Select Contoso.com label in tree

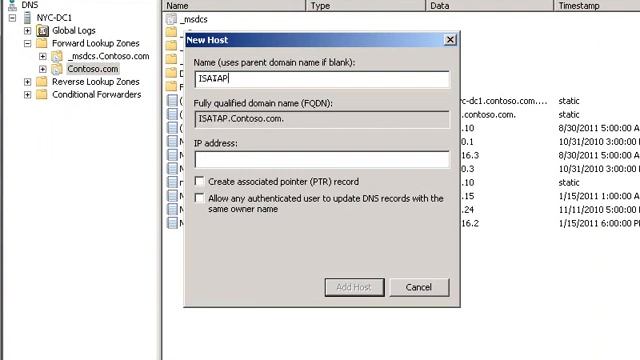[x=93, y=69]
